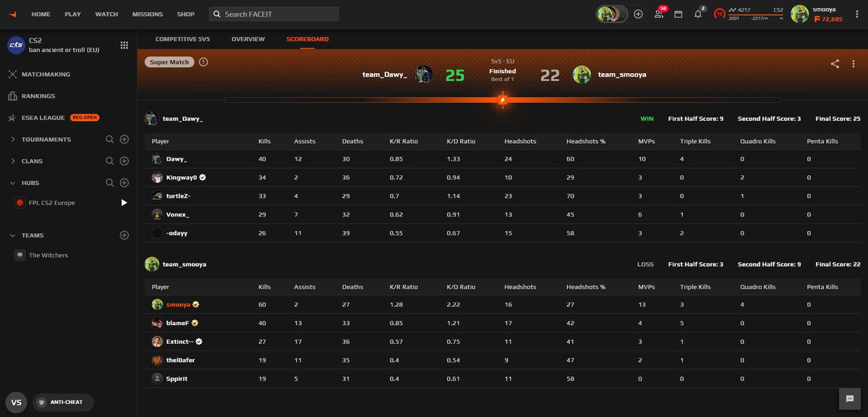Open Shop in top navigation
The image size is (868, 417).
[186, 14]
